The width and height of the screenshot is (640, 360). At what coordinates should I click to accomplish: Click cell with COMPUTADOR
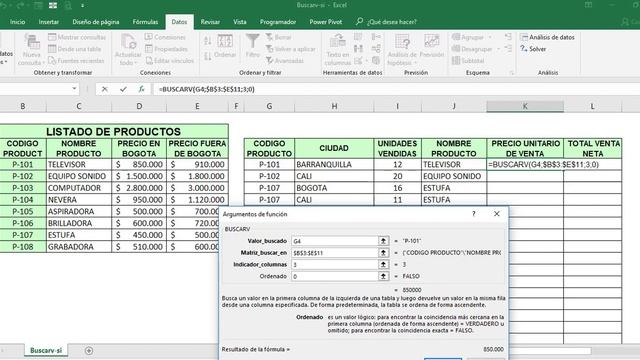[x=78, y=188]
